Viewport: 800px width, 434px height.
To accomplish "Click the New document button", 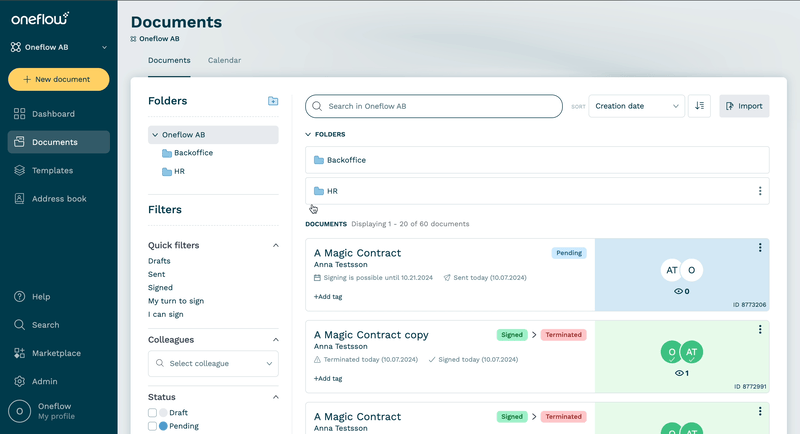I will [59, 80].
